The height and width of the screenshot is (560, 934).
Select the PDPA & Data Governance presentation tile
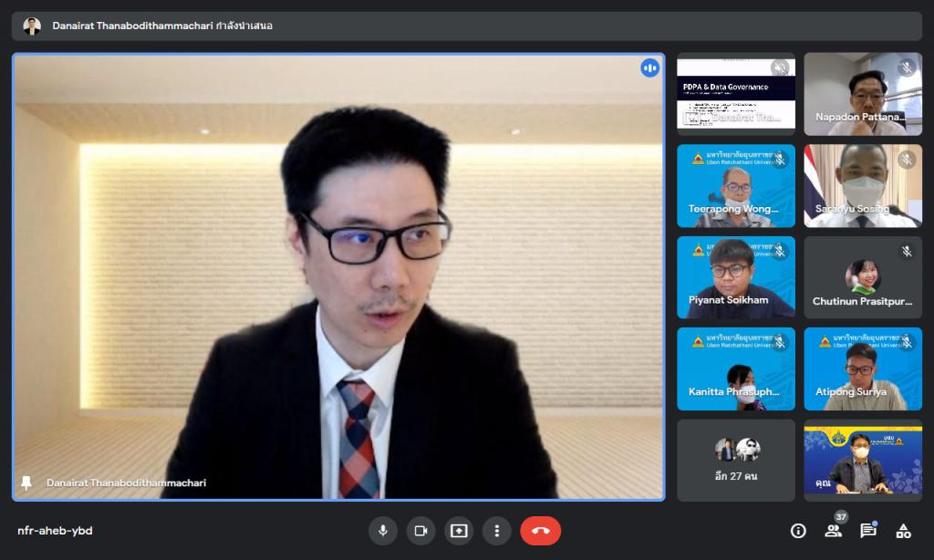735,93
